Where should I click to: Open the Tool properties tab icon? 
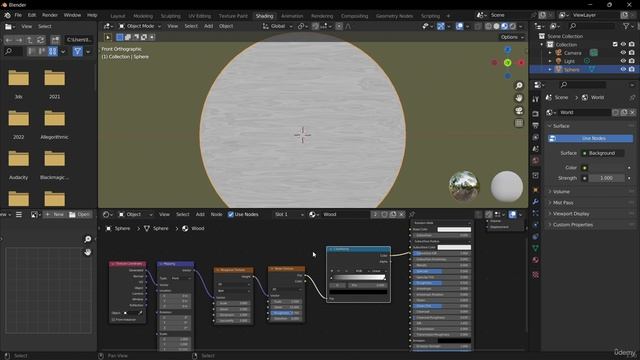click(x=536, y=99)
